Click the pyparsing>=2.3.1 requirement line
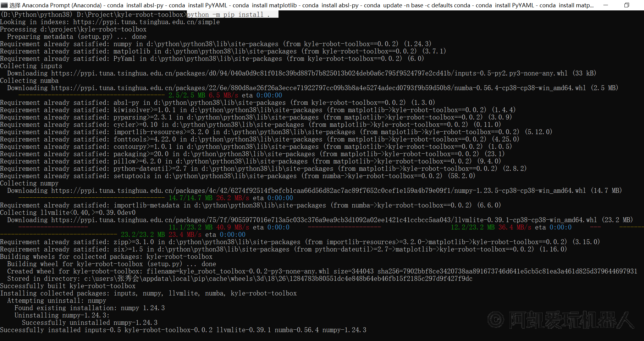The width and height of the screenshot is (644, 341). (256, 117)
